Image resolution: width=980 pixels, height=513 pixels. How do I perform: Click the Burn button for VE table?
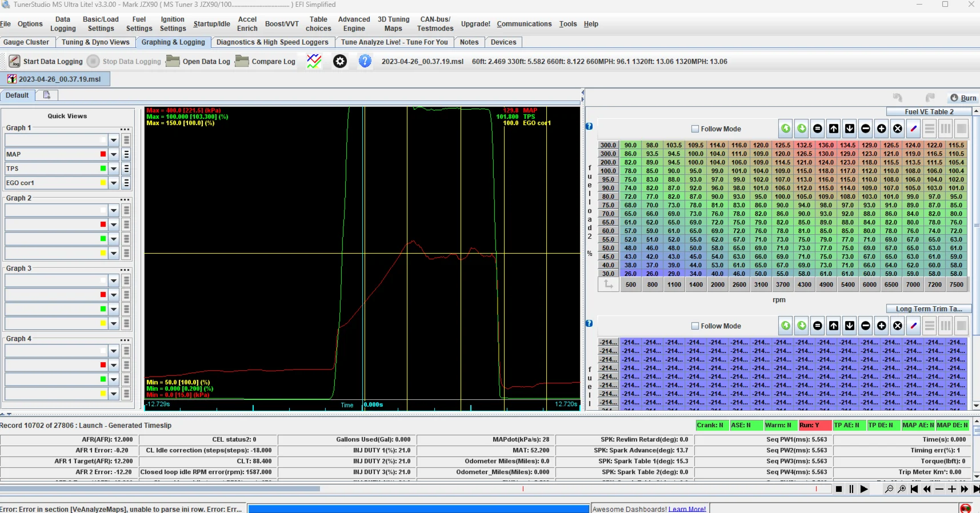click(x=963, y=98)
